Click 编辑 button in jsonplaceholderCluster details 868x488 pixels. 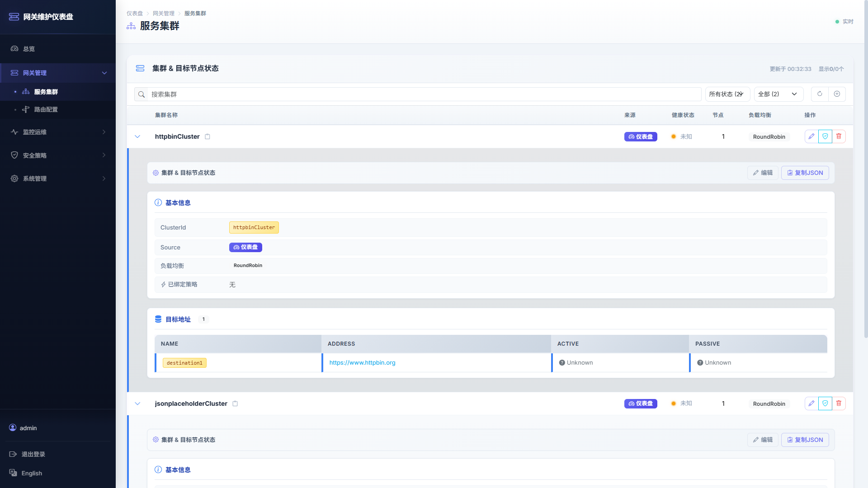tap(763, 440)
